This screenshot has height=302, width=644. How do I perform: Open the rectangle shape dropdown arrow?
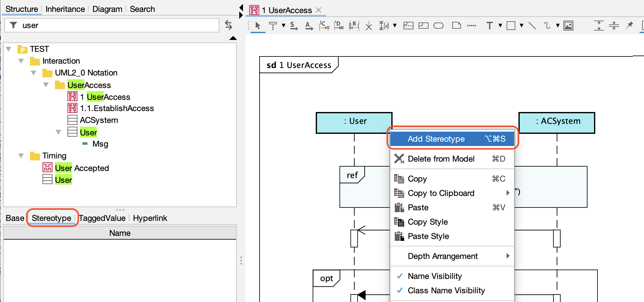pos(521,26)
